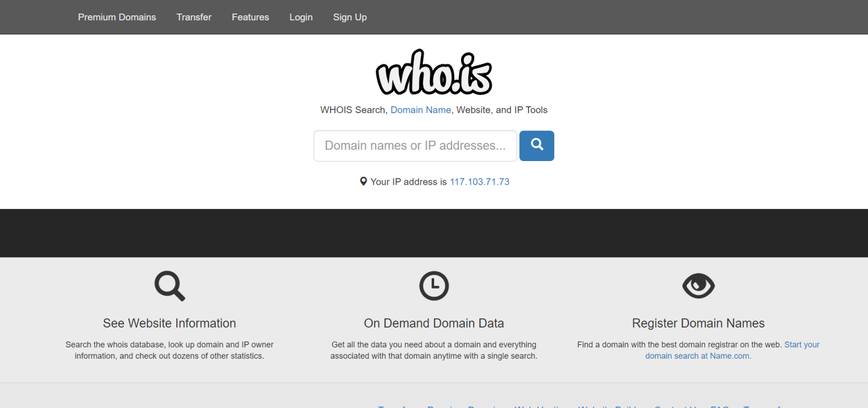Open Premium Domains in the top navigation
Image resolution: width=868 pixels, height=408 pixels.
pos(117,17)
